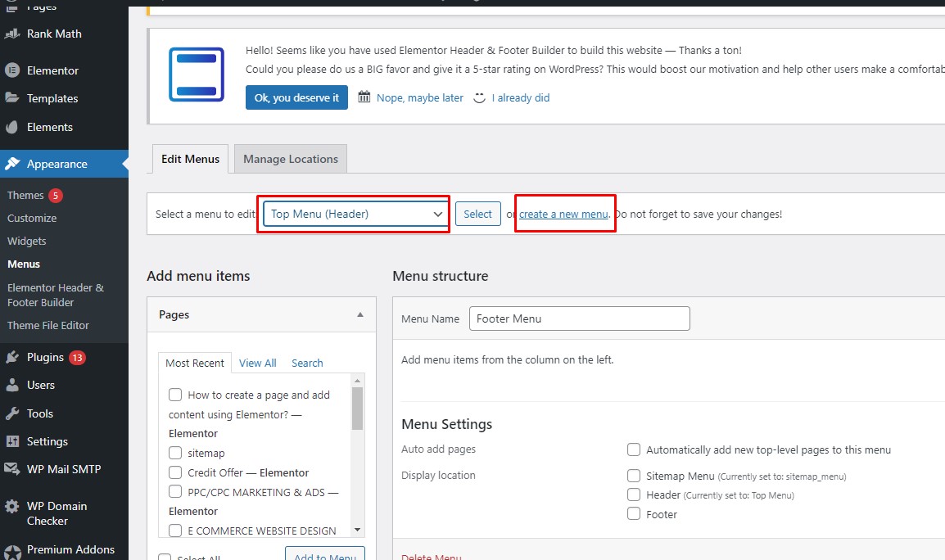Open WP Mail SMTP in the sidebar
Image resolution: width=945 pixels, height=560 pixels.
click(x=64, y=469)
